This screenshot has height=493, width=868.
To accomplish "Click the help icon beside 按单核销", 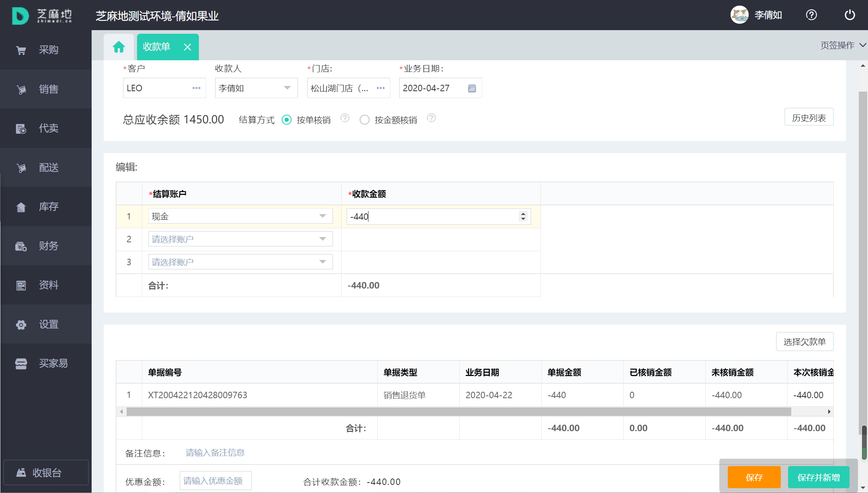I will point(344,118).
